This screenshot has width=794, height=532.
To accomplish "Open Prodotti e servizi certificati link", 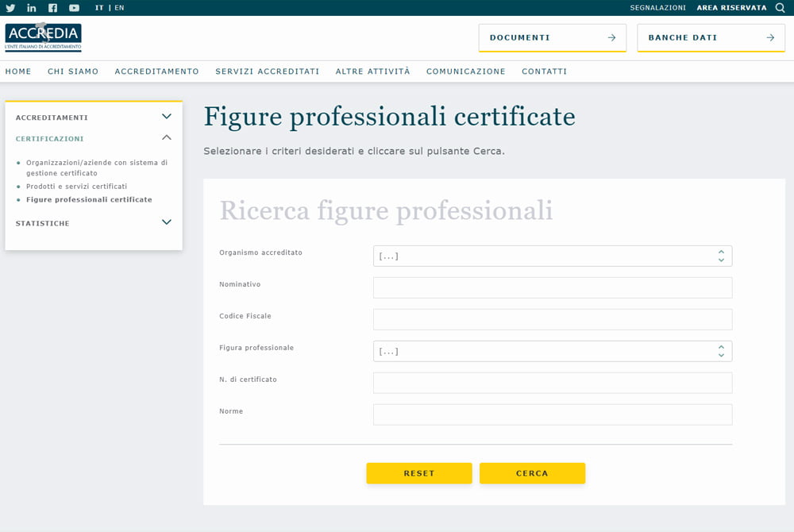I will 76,187.
